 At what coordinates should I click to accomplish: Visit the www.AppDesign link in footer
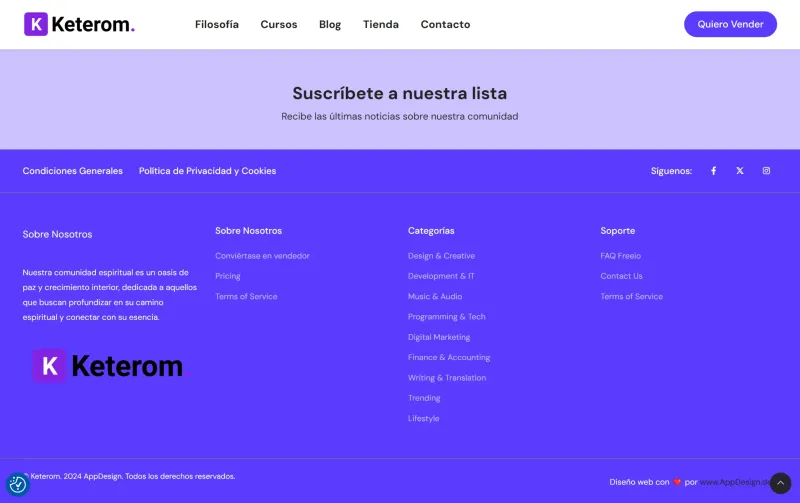click(735, 482)
